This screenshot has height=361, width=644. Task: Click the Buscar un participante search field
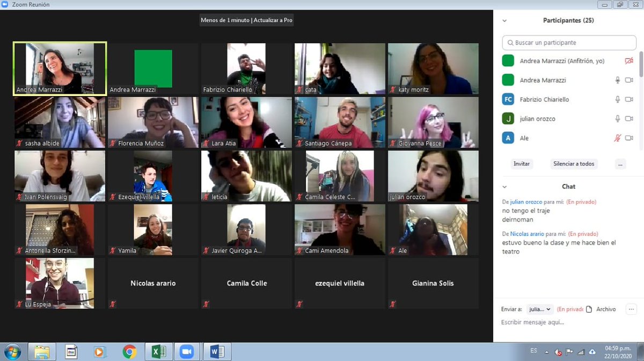tap(569, 42)
